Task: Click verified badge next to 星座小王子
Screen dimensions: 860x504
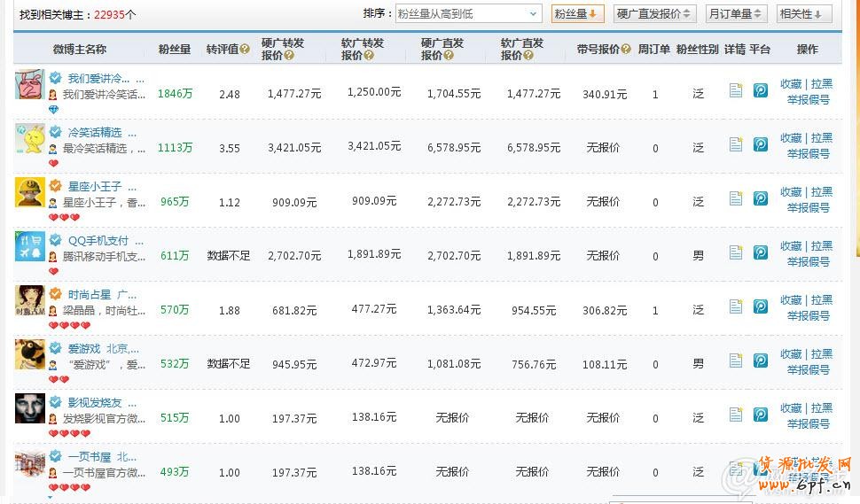Action: point(55,186)
